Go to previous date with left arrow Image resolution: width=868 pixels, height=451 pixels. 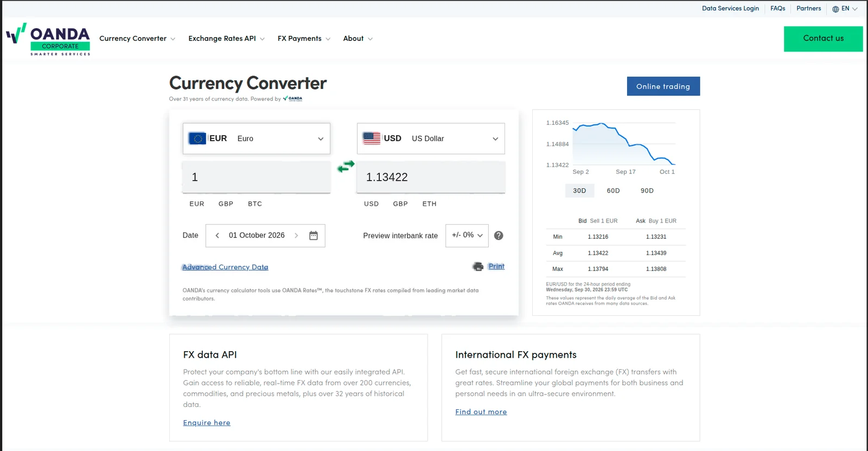pos(217,236)
